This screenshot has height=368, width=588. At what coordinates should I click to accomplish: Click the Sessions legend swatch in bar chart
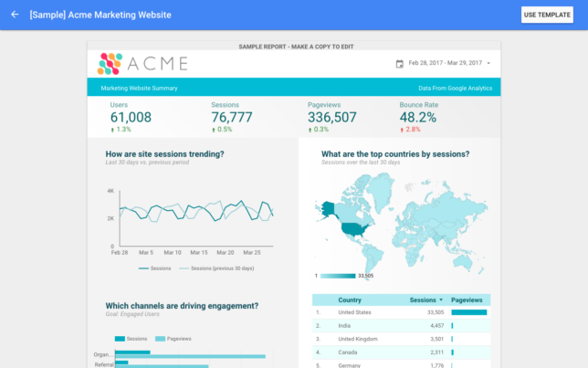coord(120,339)
